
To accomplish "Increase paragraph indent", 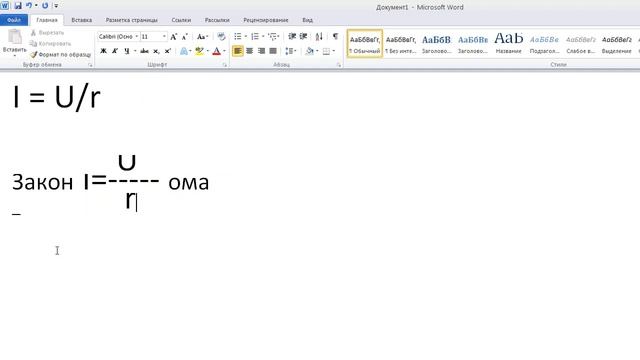I will point(303,36).
